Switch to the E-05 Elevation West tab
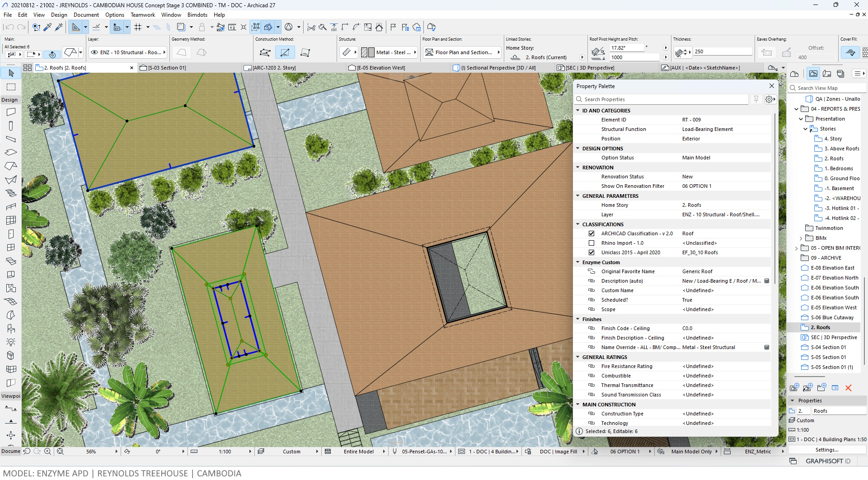868x480 pixels. (x=380, y=68)
